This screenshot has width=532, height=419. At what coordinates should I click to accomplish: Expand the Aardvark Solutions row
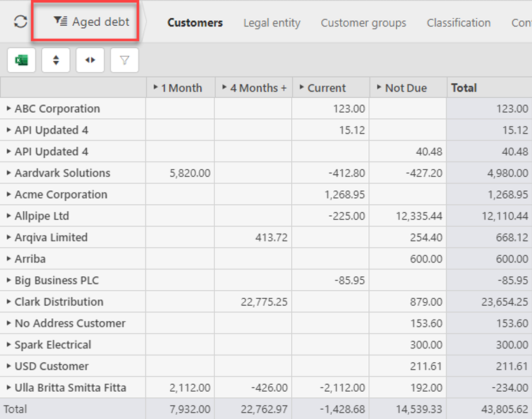9,173
